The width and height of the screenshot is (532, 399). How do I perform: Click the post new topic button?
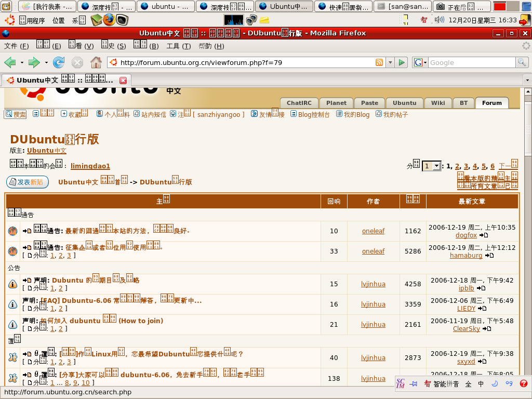click(28, 182)
